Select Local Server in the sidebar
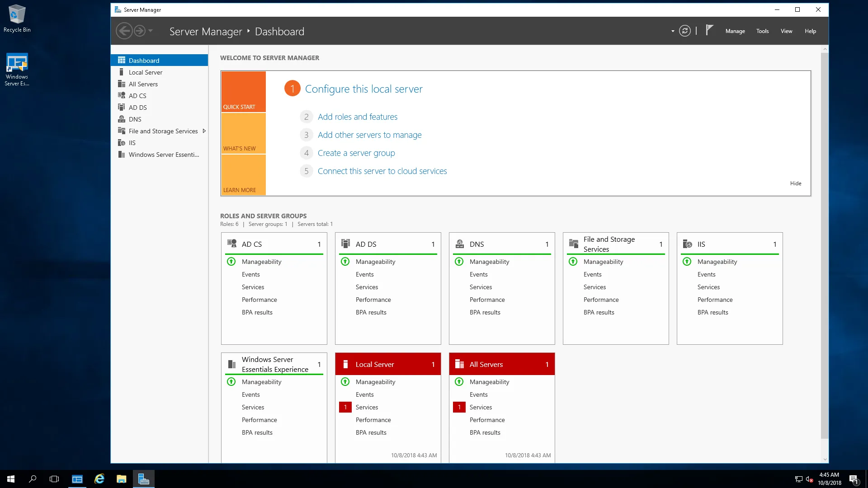The image size is (868, 488). pyautogui.click(x=159, y=72)
